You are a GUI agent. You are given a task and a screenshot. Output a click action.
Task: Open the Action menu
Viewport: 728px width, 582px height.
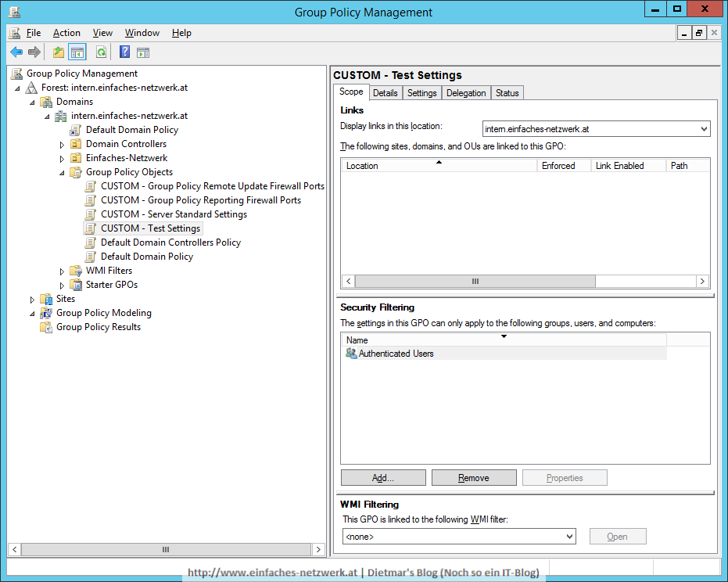click(66, 33)
